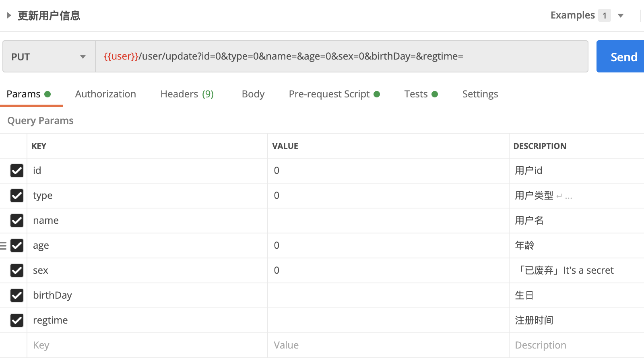The height and width of the screenshot is (359, 644).
Task: Open the Pre-request Script tab
Action: [x=334, y=94]
